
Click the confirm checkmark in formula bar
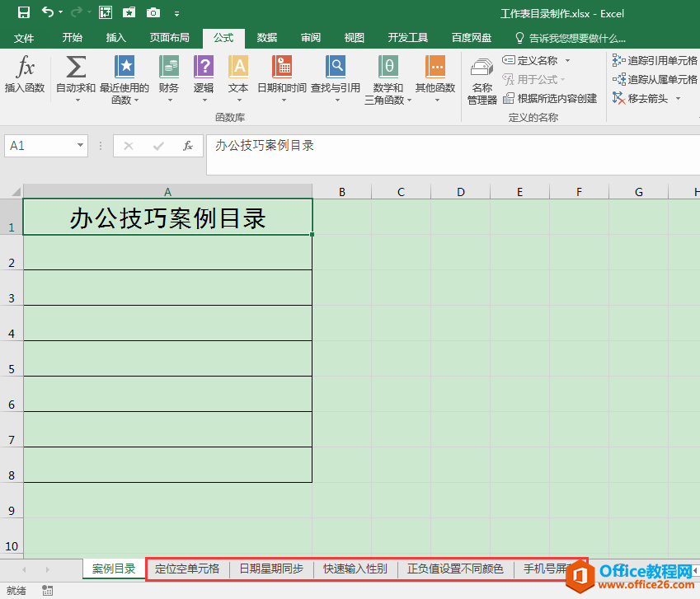[158, 146]
